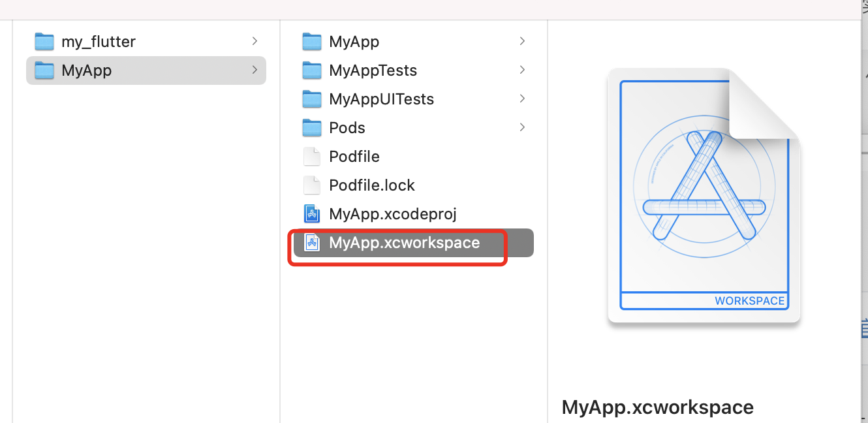Select the MyApp.xcworkspace file name in list
This screenshot has height=423, width=868.
click(405, 243)
